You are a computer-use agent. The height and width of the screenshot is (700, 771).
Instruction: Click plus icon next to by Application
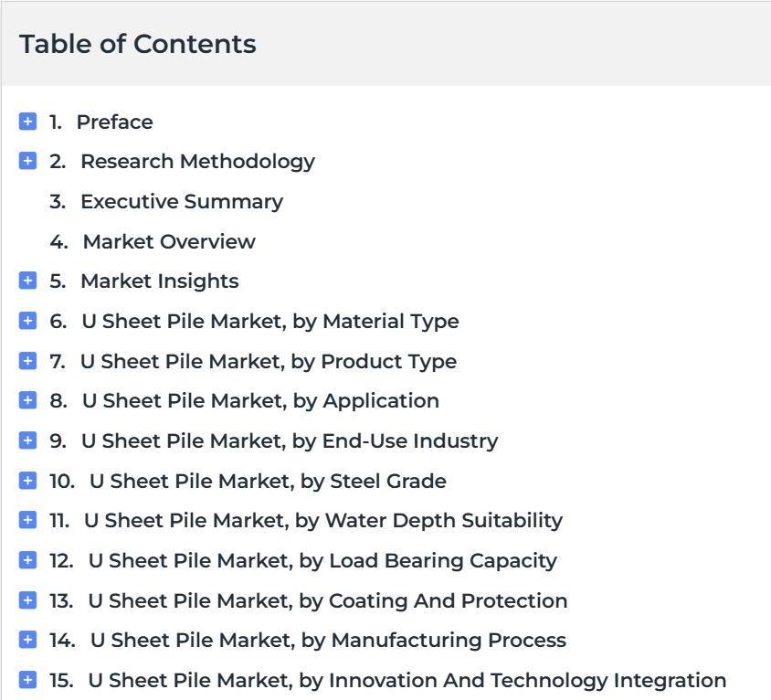[x=27, y=400]
